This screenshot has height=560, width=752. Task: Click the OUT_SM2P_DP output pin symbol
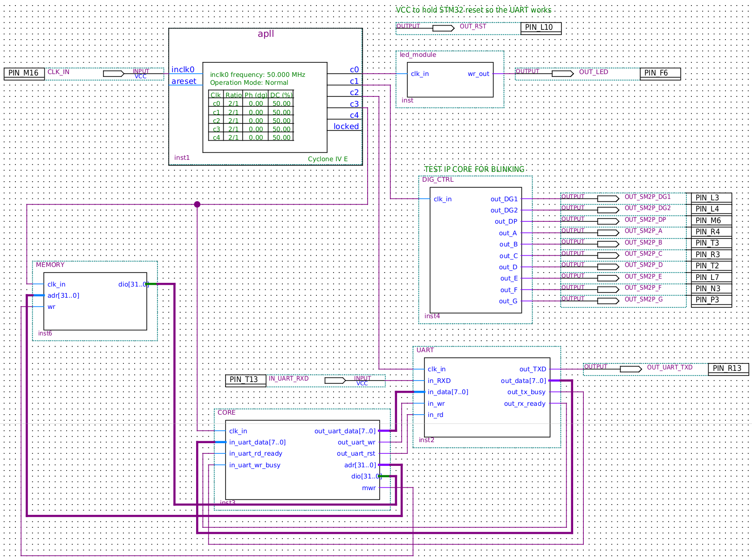click(x=608, y=221)
